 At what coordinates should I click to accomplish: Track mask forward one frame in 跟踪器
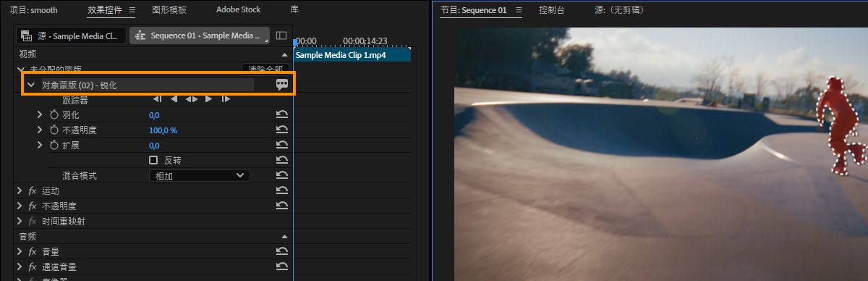pos(226,99)
